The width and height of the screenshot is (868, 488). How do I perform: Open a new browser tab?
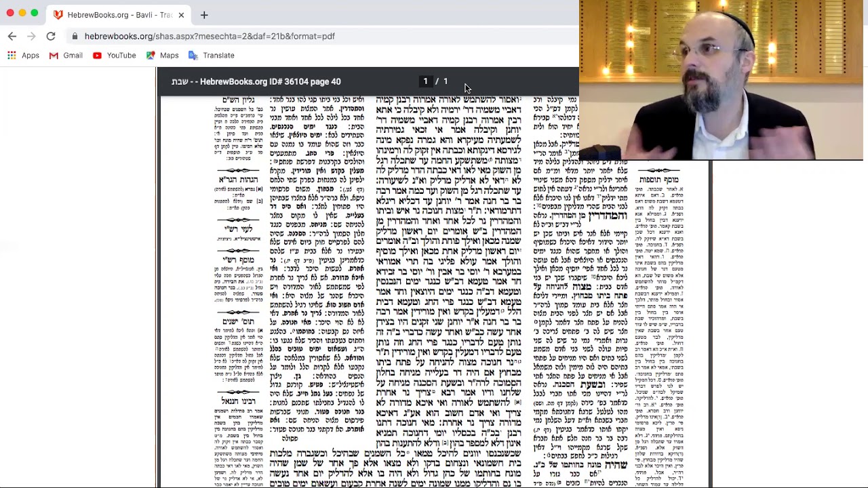204,14
